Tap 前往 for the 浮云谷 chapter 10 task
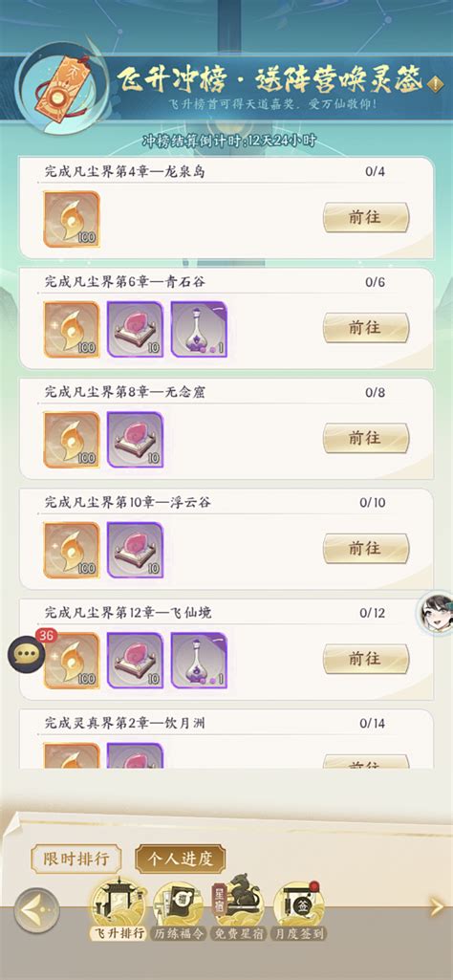Viewport: 453px width, 980px height. [365, 548]
